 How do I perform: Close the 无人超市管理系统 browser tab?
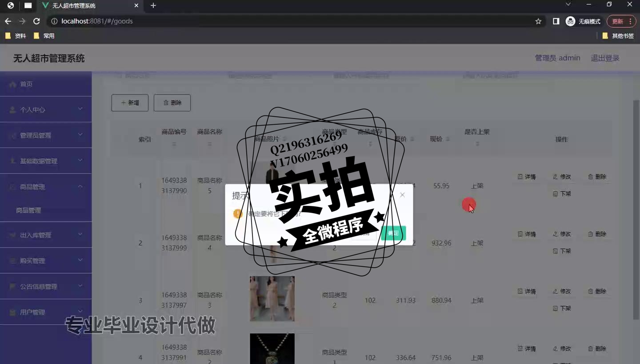pyautogui.click(x=136, y=6)
